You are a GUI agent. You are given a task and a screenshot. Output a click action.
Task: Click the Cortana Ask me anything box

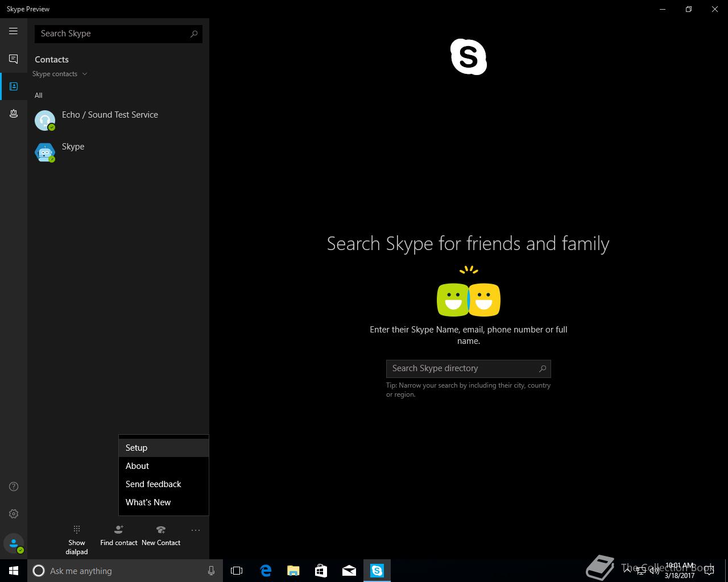tap(125, 571)
